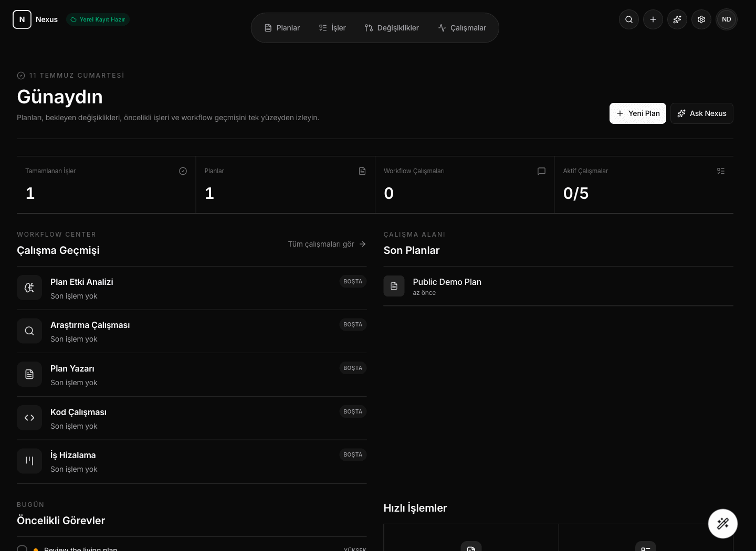The height and width of the screenshot is (551, 756).
Task: Check the Review the living plan task
Action: pos(22,549)
